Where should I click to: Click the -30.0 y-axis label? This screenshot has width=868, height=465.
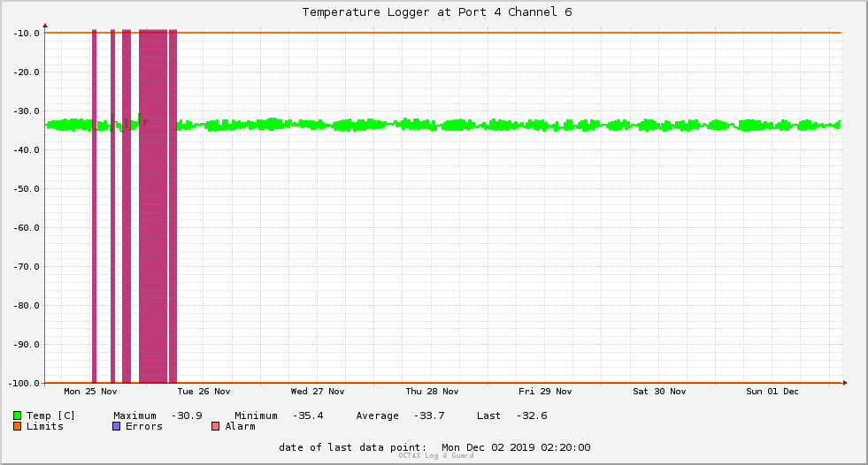(27, 111)
